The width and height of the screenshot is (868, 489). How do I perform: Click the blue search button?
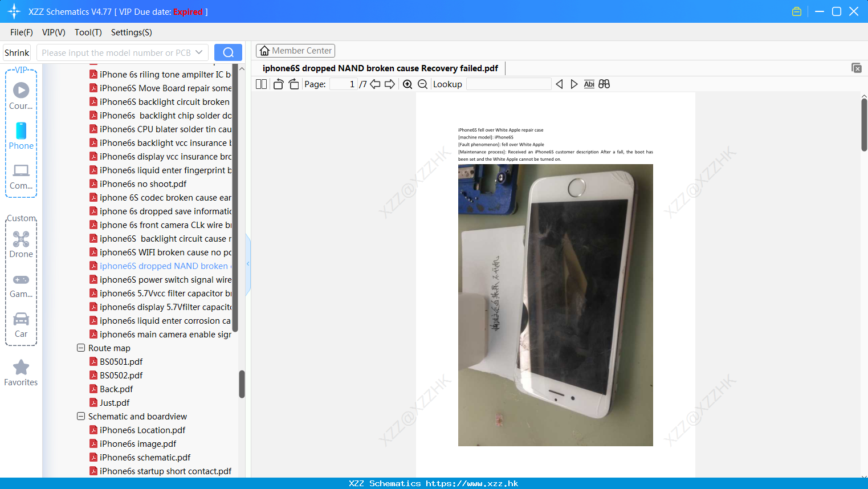[x=228, y=52]
